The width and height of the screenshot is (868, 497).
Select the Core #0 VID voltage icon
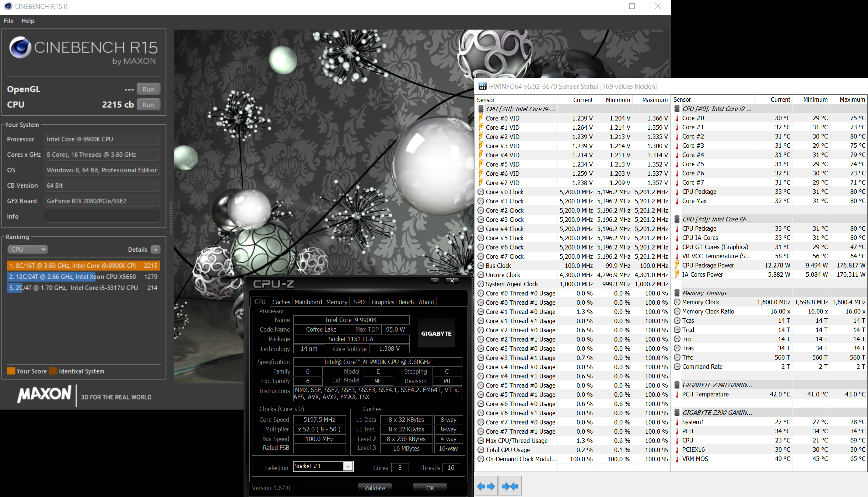(481, 118)
